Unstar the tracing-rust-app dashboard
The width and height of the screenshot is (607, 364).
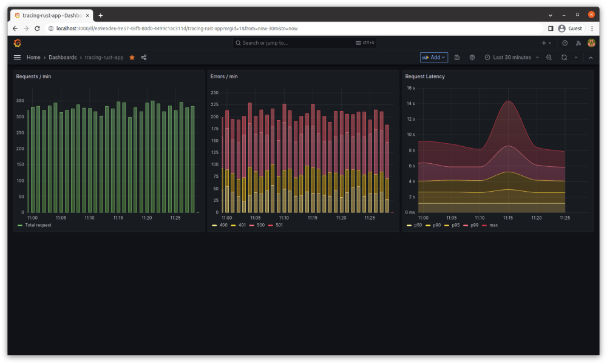pos(132,58)
